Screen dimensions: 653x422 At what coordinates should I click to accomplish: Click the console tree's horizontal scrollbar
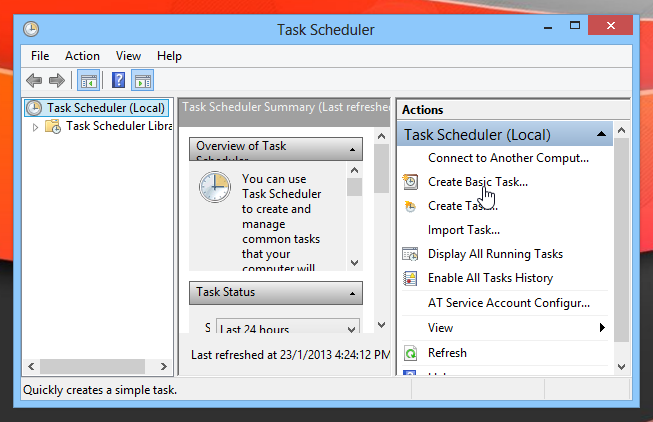[97, 366]
